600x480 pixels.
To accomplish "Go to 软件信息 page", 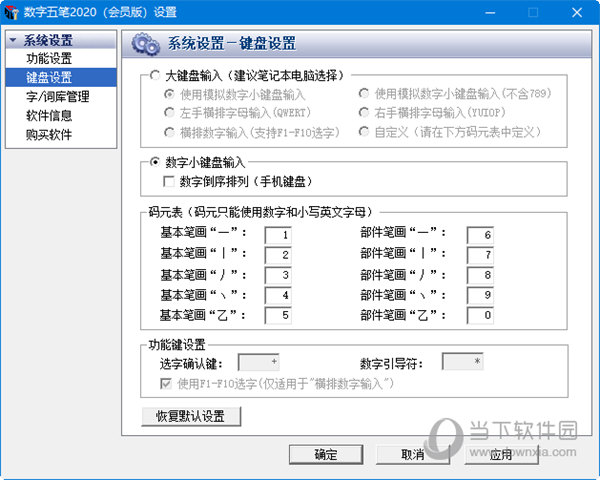I will click(x=49, y=116).
